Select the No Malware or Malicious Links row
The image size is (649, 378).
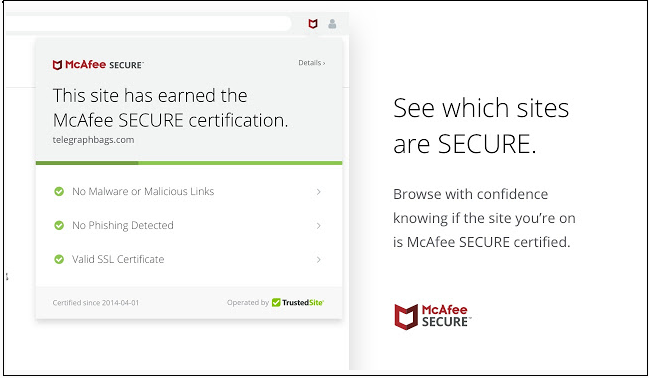point(189,192)
